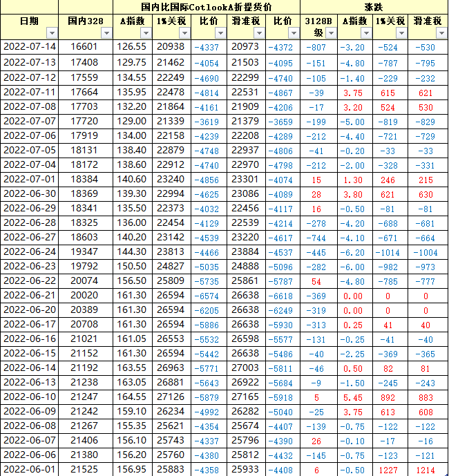Image resolution: width=449 pixels, height=476 pixels.
Task: Select the 国内比国际CotlookA折提货价 header cell
Action: pyautogui.click(x=207, y=7)
